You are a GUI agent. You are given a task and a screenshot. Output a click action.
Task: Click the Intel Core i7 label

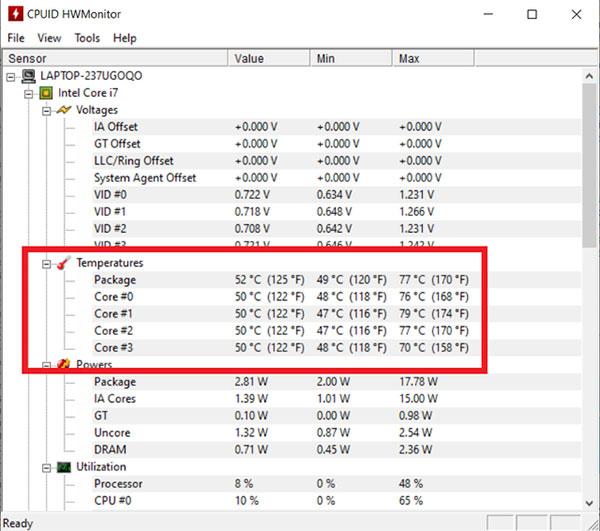(88, 93)
